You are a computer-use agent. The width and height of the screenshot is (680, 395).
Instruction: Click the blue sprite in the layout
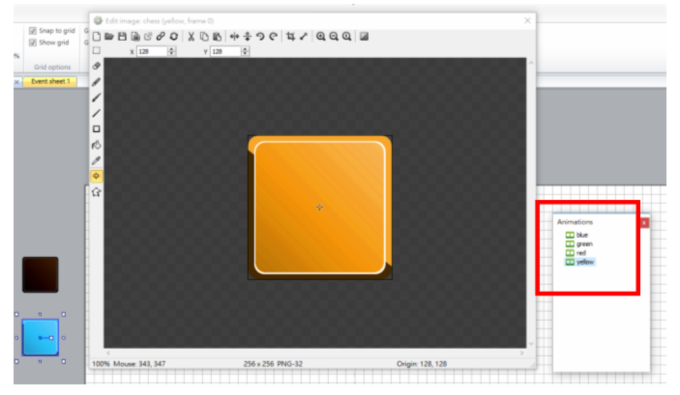(40, 337)
